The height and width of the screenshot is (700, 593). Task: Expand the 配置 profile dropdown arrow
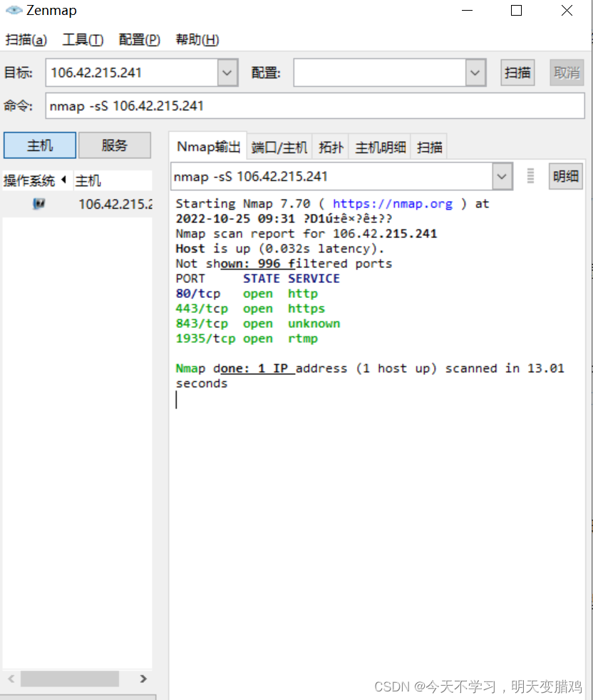point(475,72)
